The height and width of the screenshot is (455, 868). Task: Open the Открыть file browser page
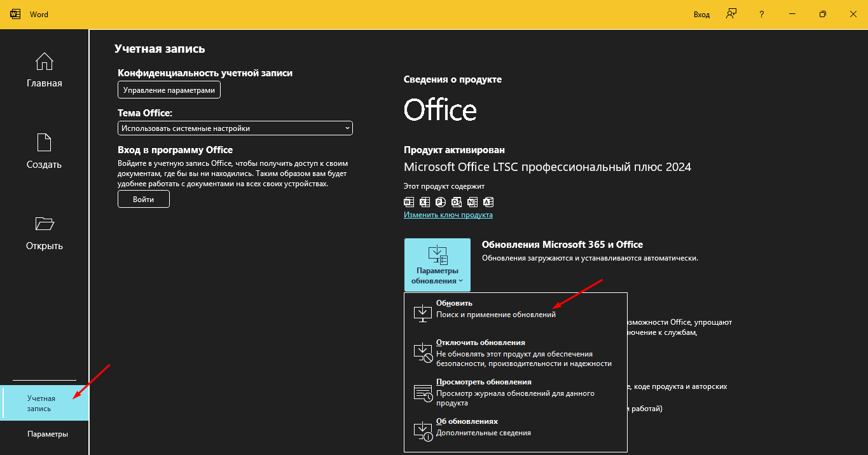[44, 233]
